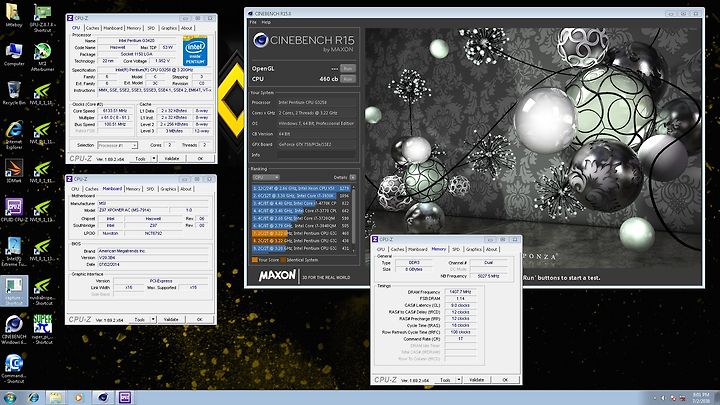Click OK in the CPU-Z Memory window
This screenshot has width=720, height=405.
tap(505, 380)
